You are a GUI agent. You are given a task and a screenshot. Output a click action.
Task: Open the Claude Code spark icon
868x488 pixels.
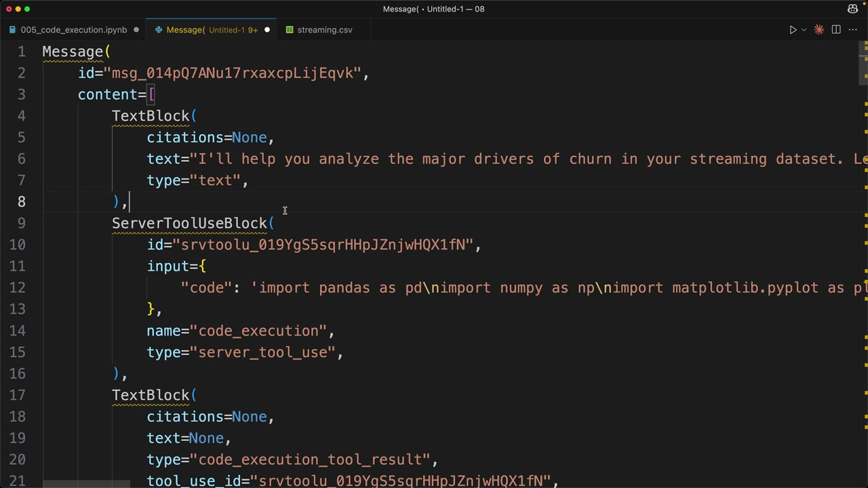(x=818, y=30)
